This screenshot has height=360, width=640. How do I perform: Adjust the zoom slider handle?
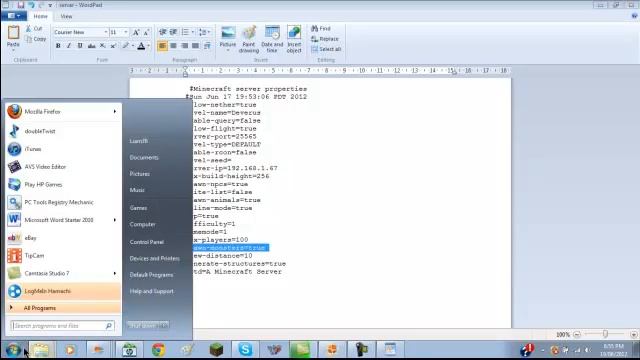[x=605, y=334]
